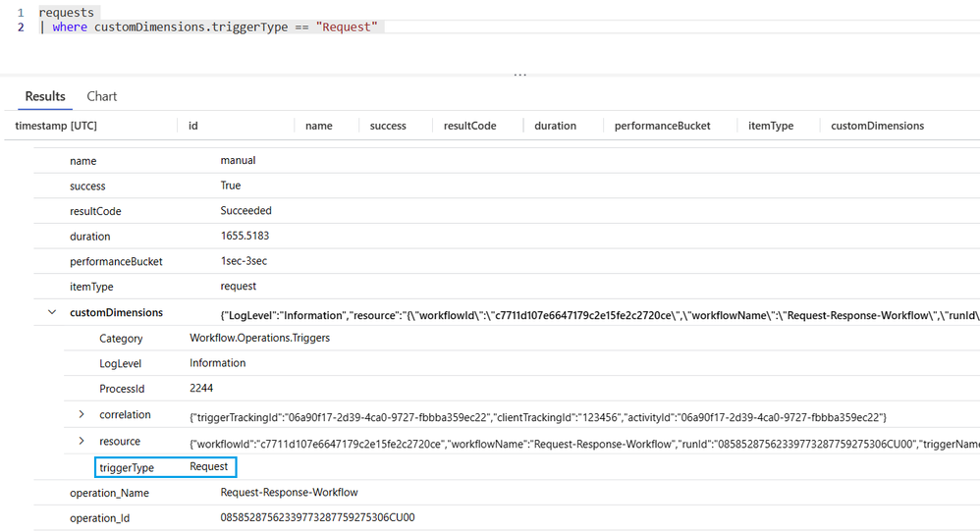Click the name column header
980x532 pixels.
[319, 126]
